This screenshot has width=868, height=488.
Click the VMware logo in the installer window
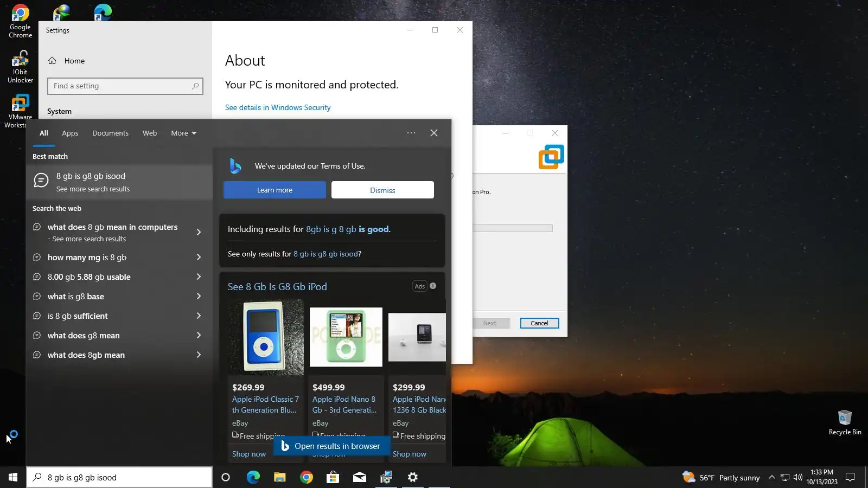(x=551, y=157)
